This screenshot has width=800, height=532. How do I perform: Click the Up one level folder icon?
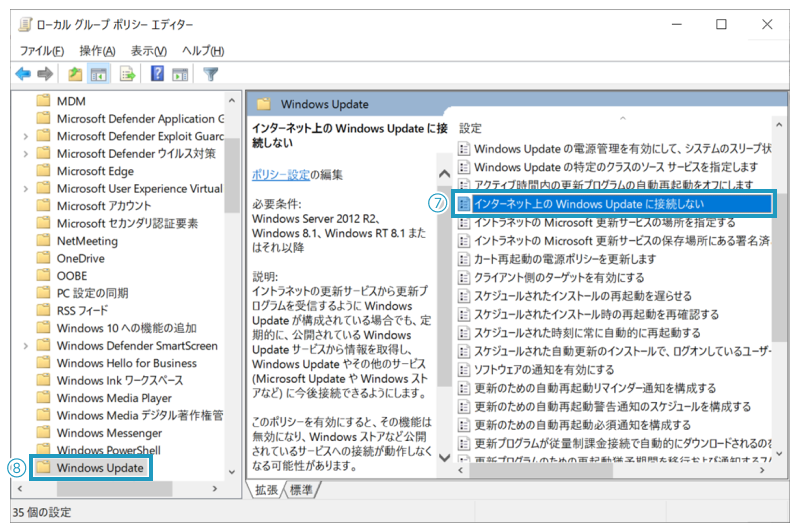(x=75, y=74)
